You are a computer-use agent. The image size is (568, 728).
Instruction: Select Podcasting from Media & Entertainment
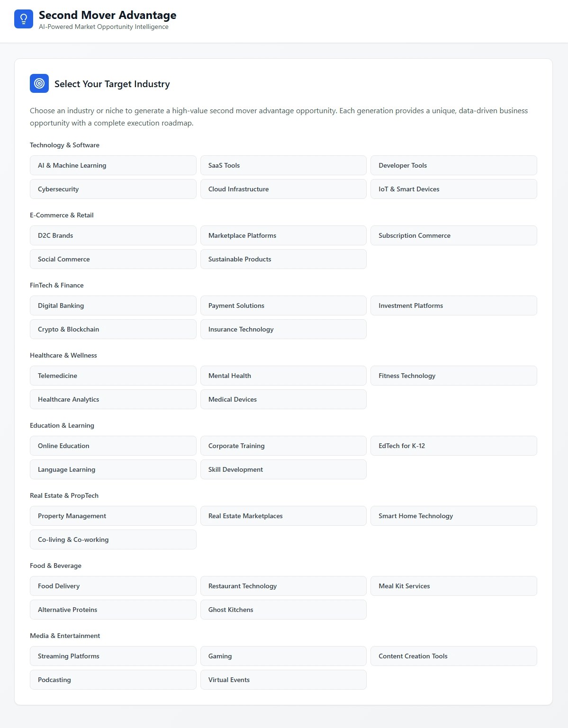113,679
